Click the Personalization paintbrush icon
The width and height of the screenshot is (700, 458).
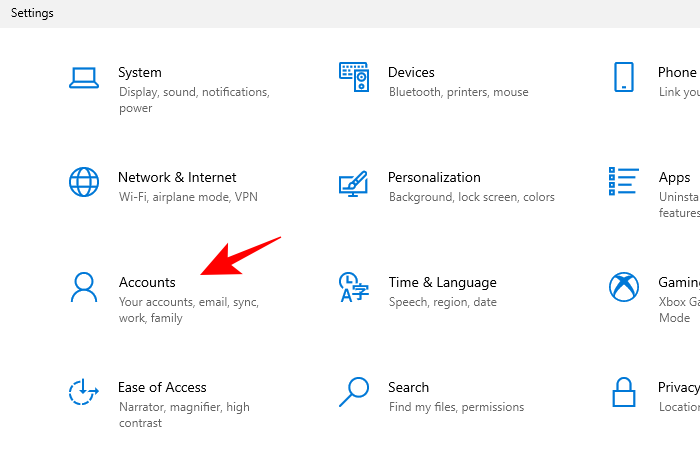[x=354, y=182]
